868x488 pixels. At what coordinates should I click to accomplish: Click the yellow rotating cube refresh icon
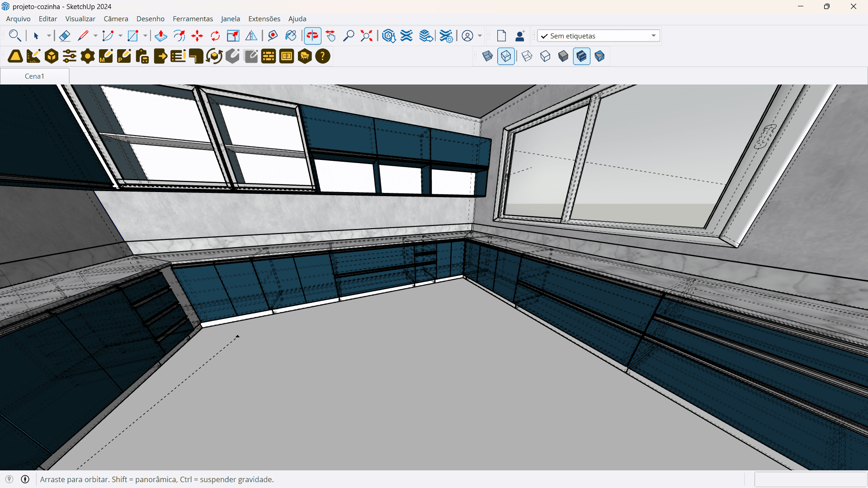click(x=214, y=56)
